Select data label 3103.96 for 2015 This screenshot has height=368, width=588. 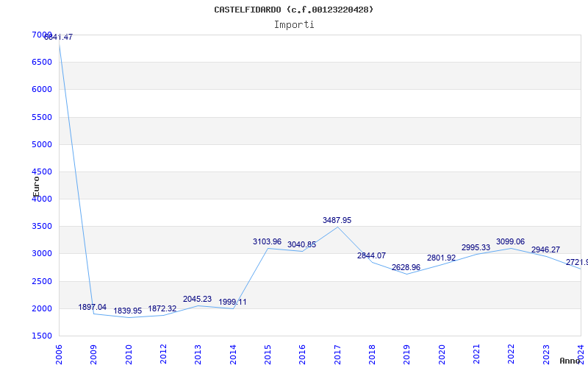(267, 242)
